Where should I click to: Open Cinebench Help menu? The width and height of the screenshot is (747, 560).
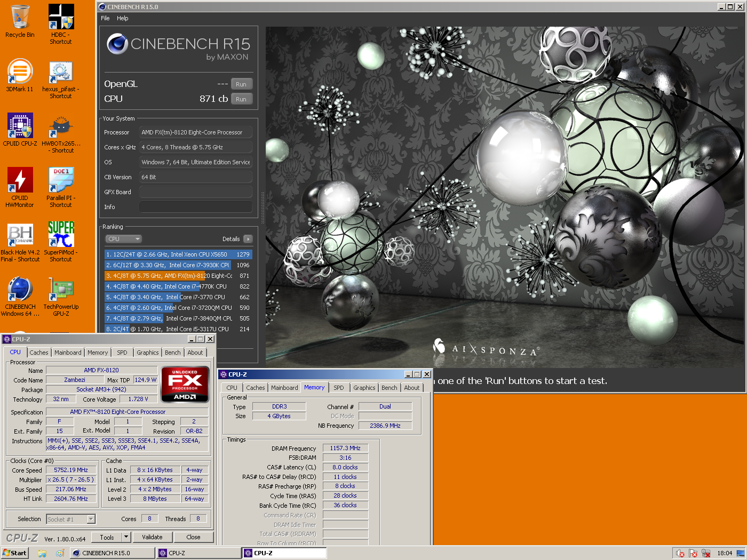[x=123, y=18]
